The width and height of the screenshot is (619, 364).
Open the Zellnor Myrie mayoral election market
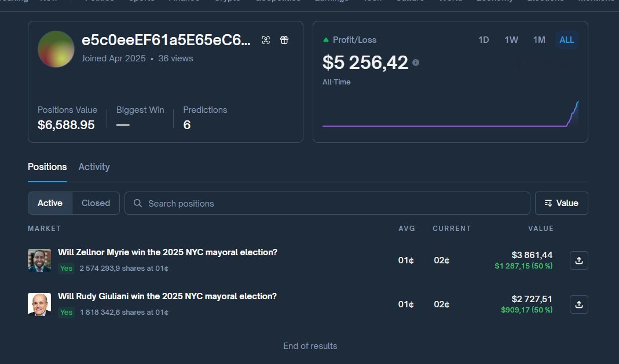coord(167,252)
